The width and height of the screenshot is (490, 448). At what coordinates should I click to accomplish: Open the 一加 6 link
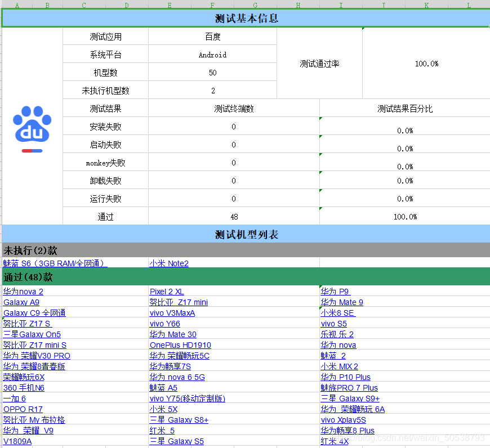click(14, 398)
